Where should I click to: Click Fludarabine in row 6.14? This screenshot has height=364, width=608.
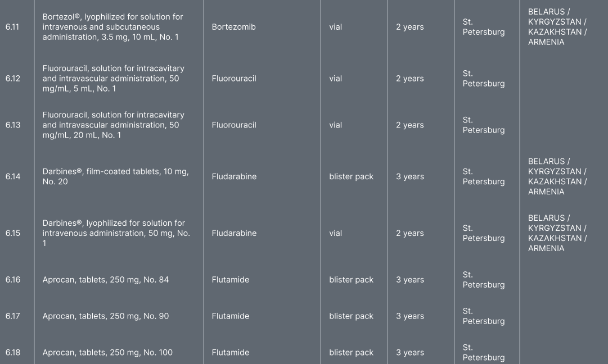tap(234, 177)
